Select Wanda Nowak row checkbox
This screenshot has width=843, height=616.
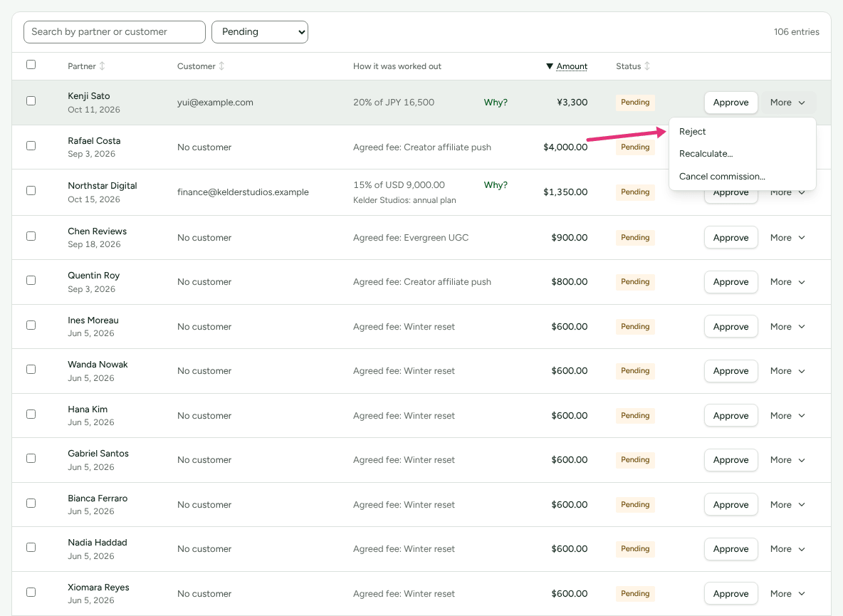coord(31,370)
